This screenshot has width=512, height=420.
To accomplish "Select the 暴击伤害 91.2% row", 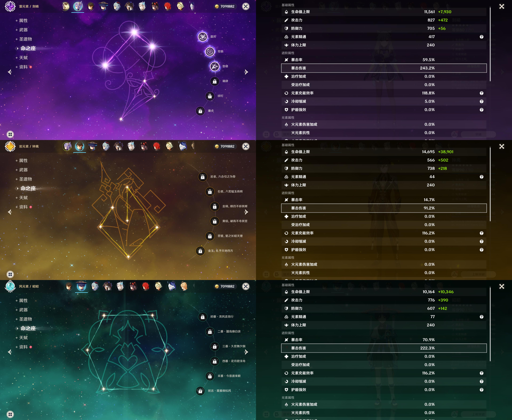I will (384, 208).
